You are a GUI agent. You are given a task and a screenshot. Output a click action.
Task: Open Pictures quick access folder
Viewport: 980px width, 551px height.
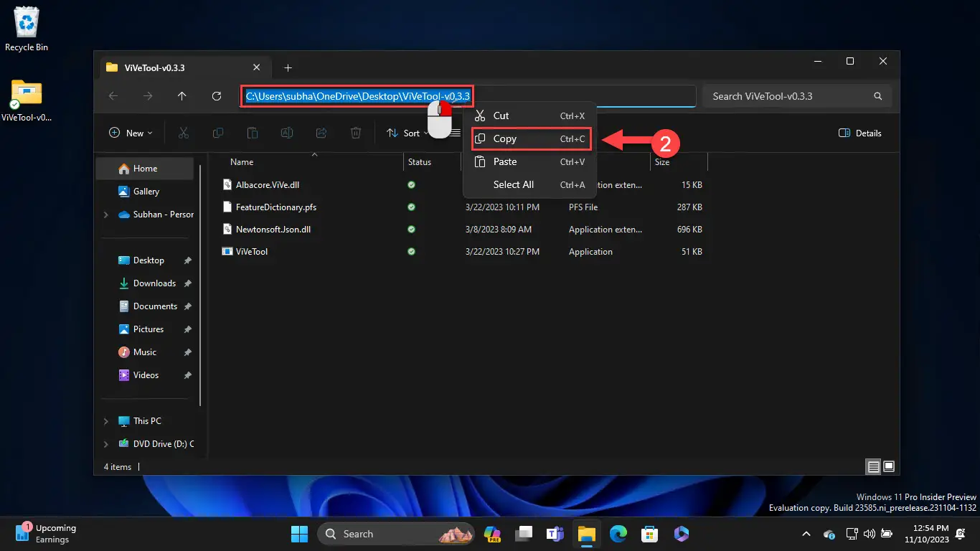[x=148, y=329]
